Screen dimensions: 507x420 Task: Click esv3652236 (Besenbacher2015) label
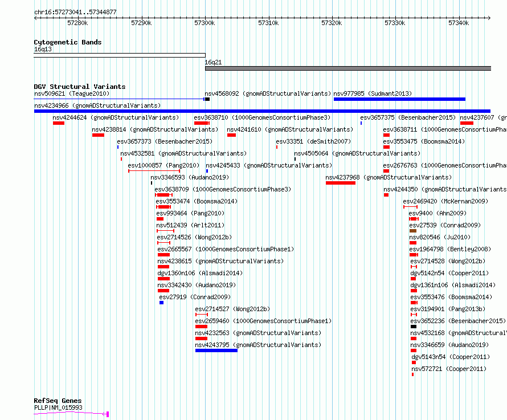pyautogui.click(x=458, y=321)
